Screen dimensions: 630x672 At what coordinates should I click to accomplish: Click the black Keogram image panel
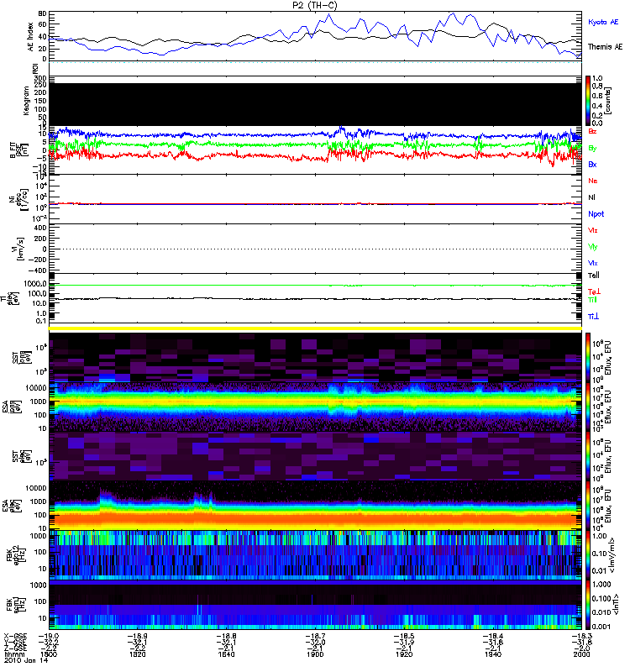coord(315,104)
